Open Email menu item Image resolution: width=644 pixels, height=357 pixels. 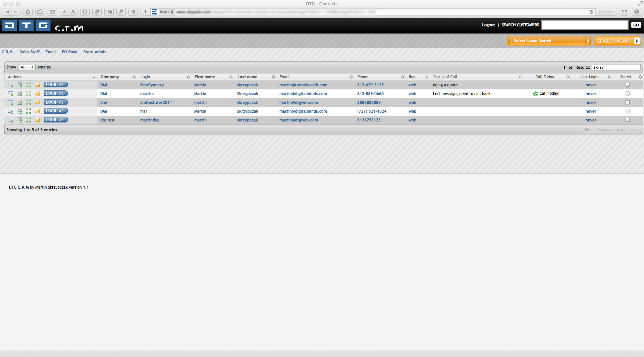click(x=51, y=52)
